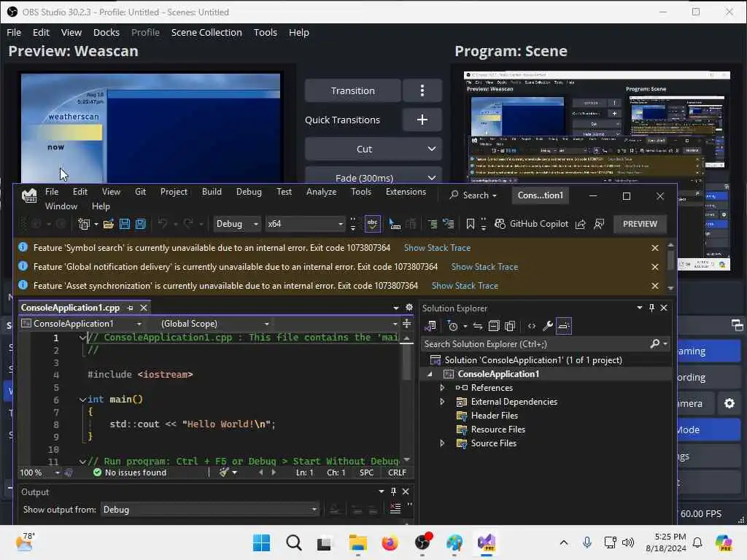
Task: Show Stack Trace for Asset synchronization error
Action: (x=465, y=286)
